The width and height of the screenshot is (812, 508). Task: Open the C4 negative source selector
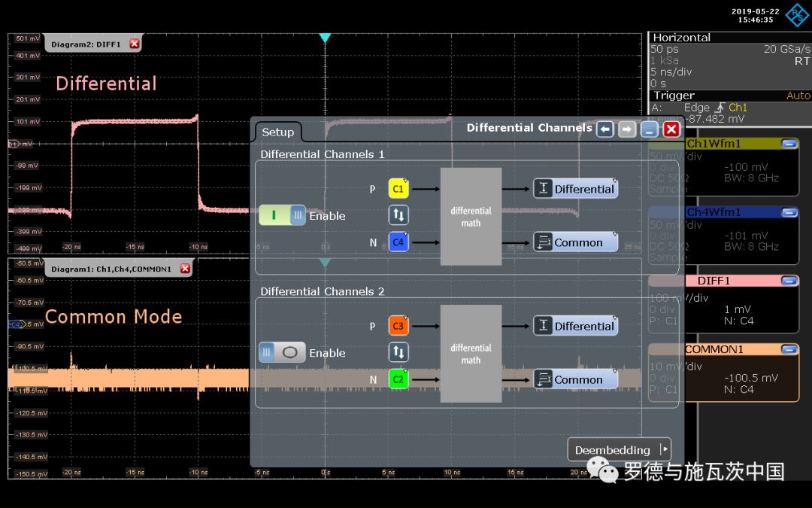pos(398,242)
